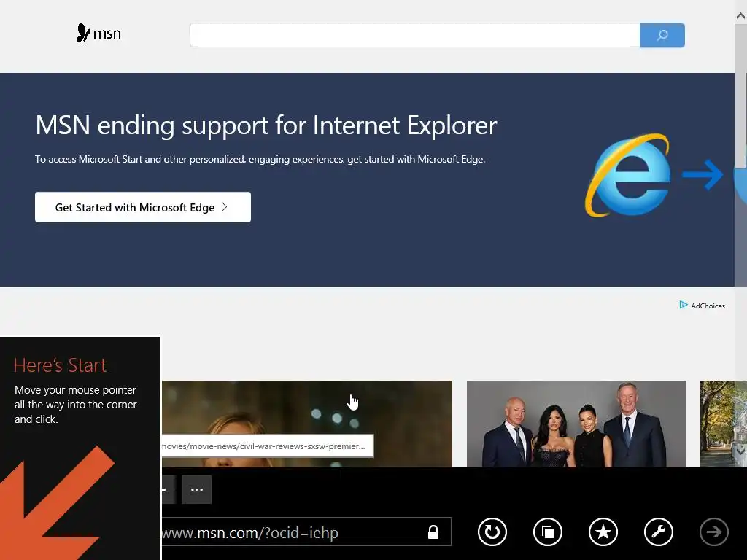Screen dimensions: 747x560
Task: Click the blue search magnifier button
Action: tap(662, 35)
